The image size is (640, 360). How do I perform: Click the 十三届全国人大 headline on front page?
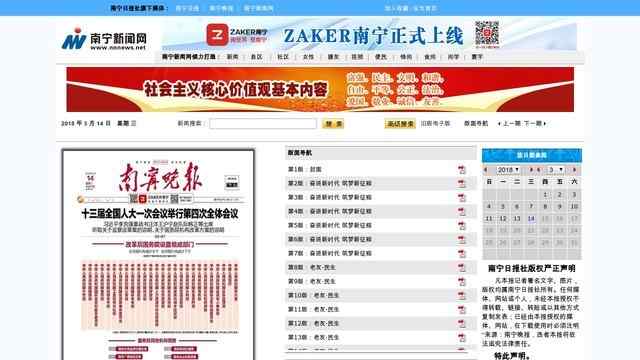coord(160,214)
